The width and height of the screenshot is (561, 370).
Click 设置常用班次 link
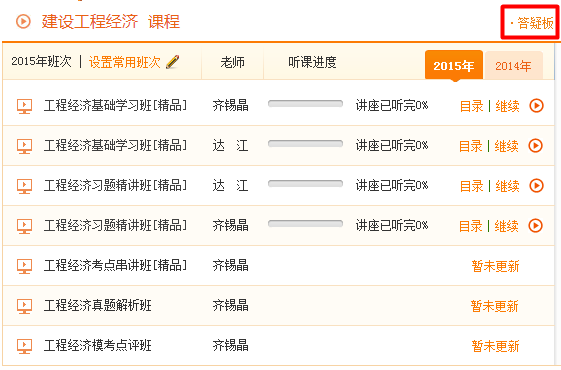point(125,62)
